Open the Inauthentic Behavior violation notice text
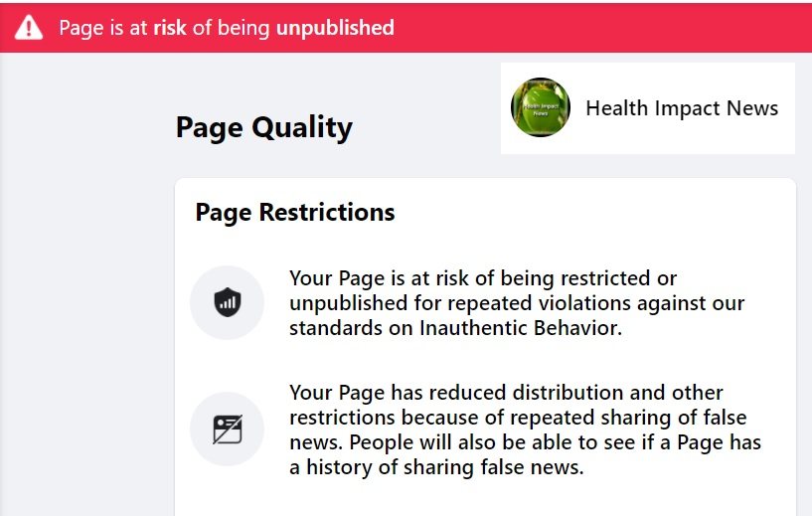 coord(517,302)
